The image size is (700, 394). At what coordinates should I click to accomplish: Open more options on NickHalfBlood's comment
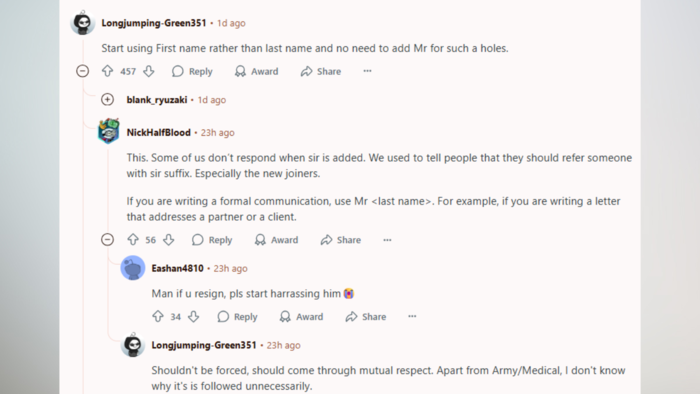click(387, 240)
